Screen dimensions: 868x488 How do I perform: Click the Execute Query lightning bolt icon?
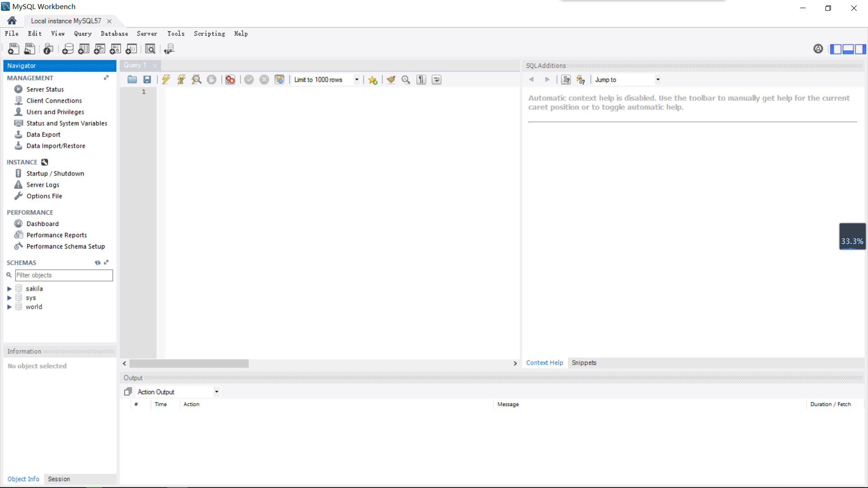166,79
